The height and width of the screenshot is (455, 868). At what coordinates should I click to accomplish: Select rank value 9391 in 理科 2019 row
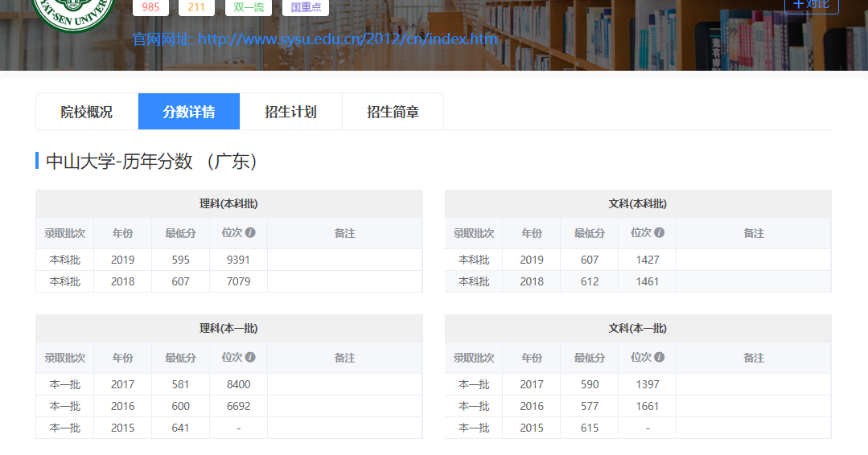[x=238, y=260]
